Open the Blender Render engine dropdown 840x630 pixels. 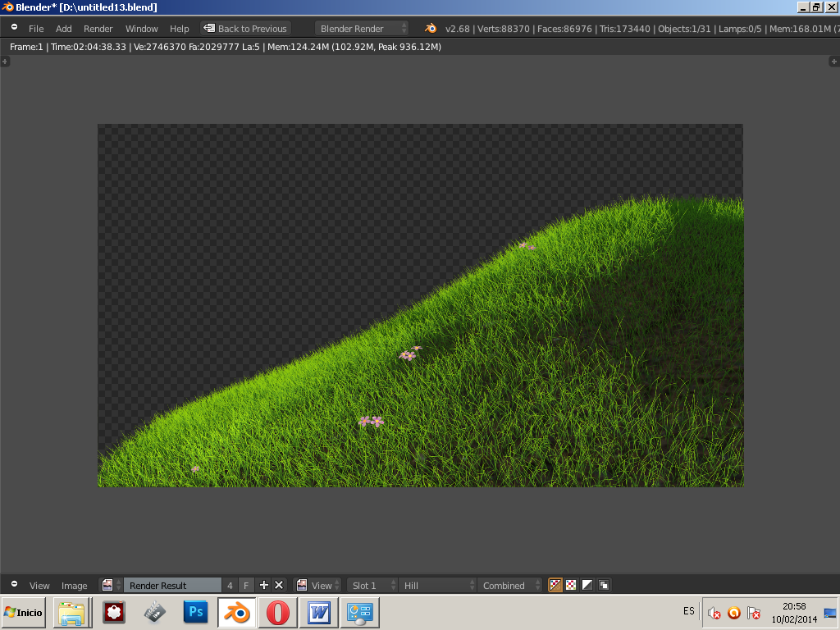(361, 28)
